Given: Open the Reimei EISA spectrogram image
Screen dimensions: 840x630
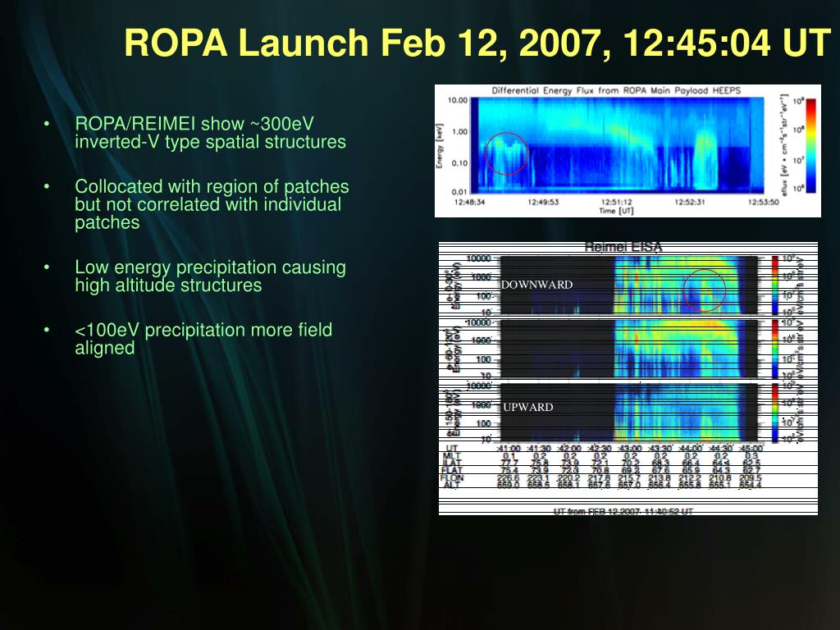Looking at the screenshot, I should click(628, 378).
